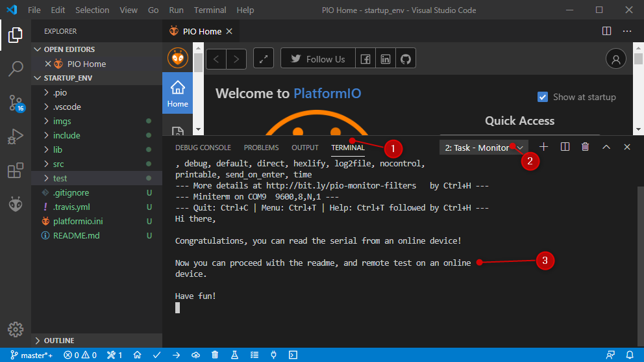
Task: Expand the src folder
Action: click(97, 164)
